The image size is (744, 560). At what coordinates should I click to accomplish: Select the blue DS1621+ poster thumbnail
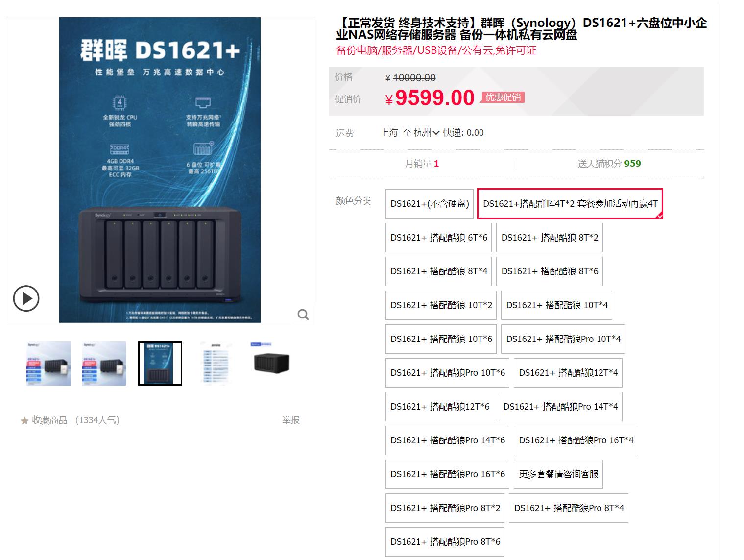[x=160, y=364]
